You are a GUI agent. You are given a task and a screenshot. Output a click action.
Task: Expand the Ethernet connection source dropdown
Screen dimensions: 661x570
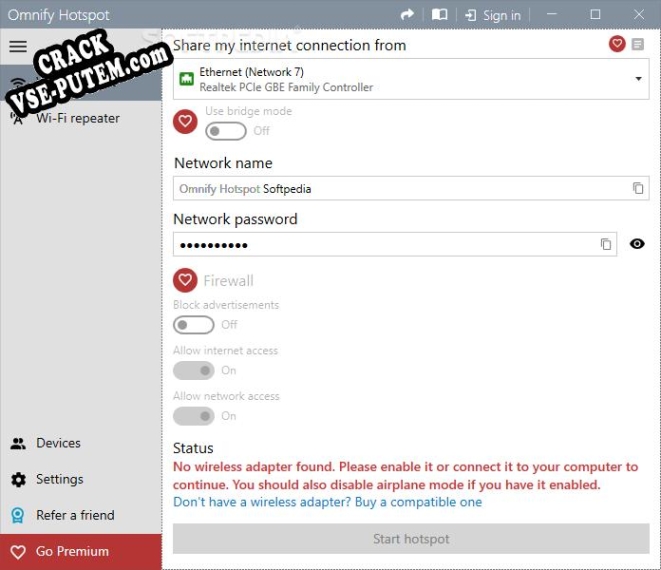click(638, 79)
